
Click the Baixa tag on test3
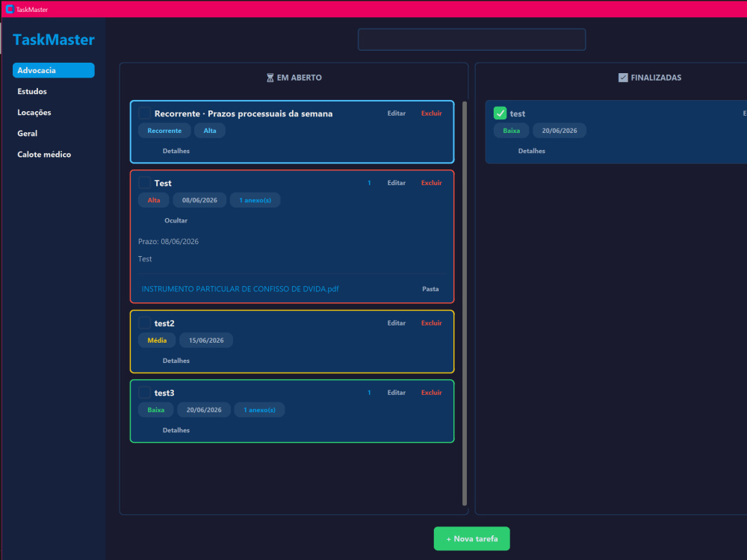[156, 409]
